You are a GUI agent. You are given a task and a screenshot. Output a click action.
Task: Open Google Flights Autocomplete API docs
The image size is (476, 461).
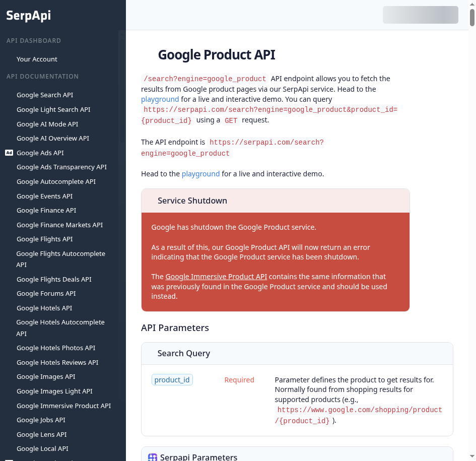(x=61, y=259)
